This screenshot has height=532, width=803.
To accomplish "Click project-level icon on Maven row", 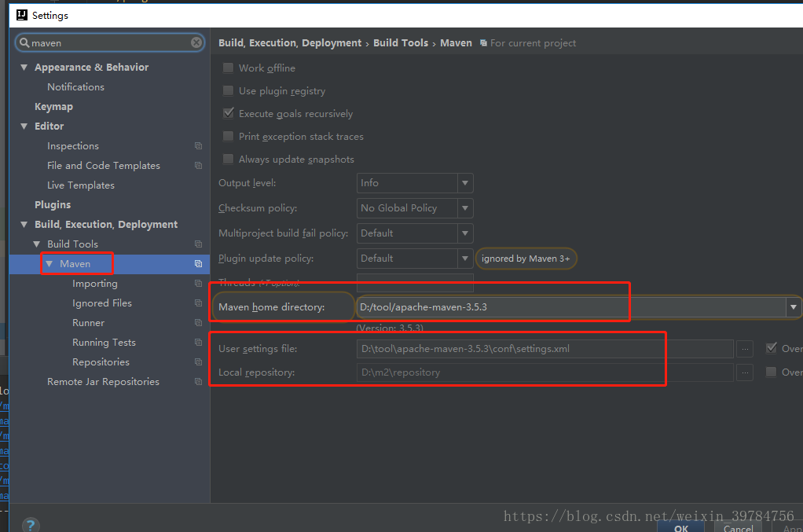I will [x=198, y=264].
